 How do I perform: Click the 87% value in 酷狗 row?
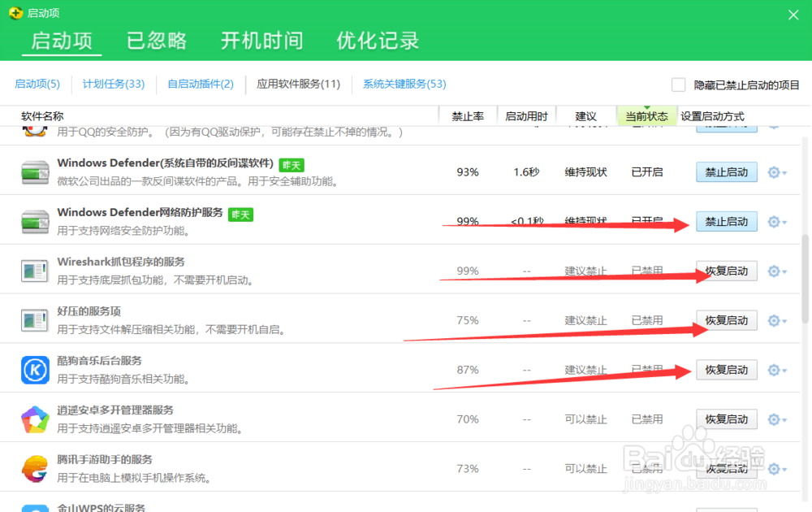coord(468,370)
